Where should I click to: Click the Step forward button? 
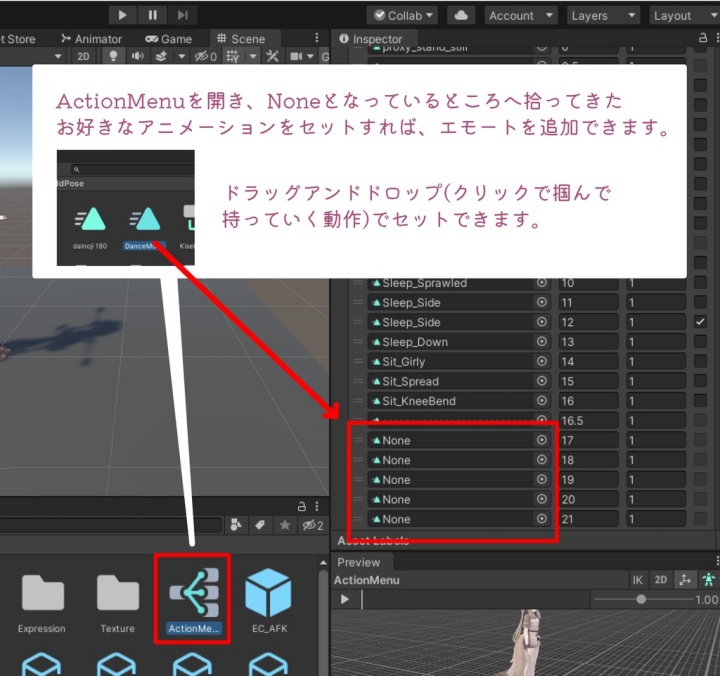182,15
